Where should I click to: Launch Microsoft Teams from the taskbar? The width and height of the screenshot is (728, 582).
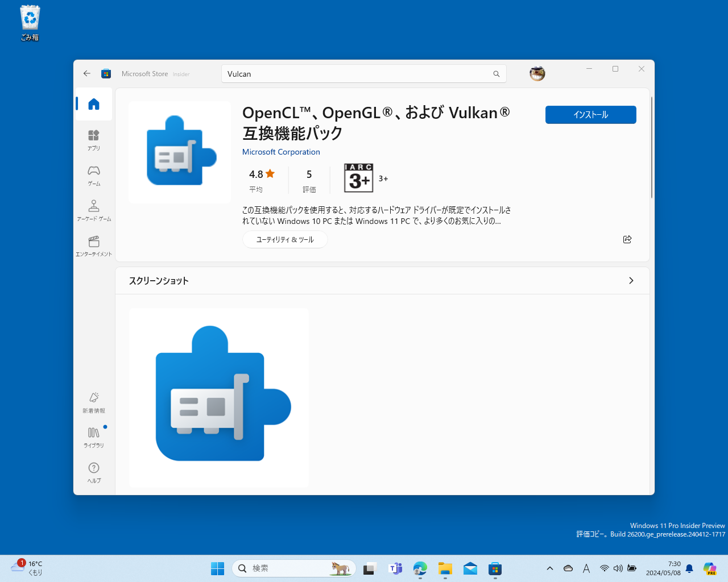point(395,568)
